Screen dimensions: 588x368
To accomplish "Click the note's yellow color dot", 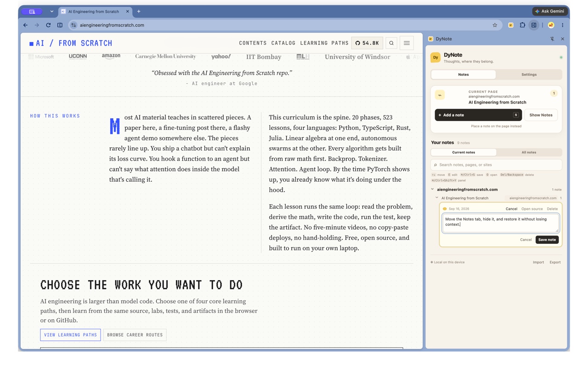I will tap(445, 209).
